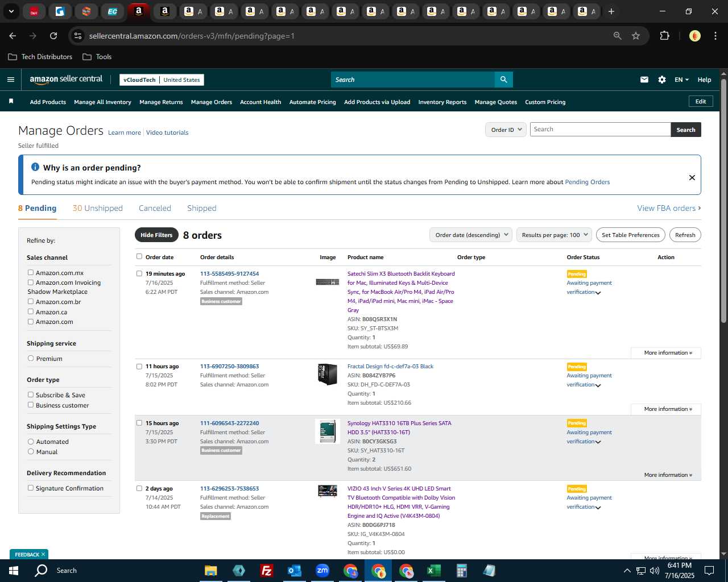Click Satechi keyboard product thumbnail
This screenshot has height=582, width=728.
click(328, 282)
